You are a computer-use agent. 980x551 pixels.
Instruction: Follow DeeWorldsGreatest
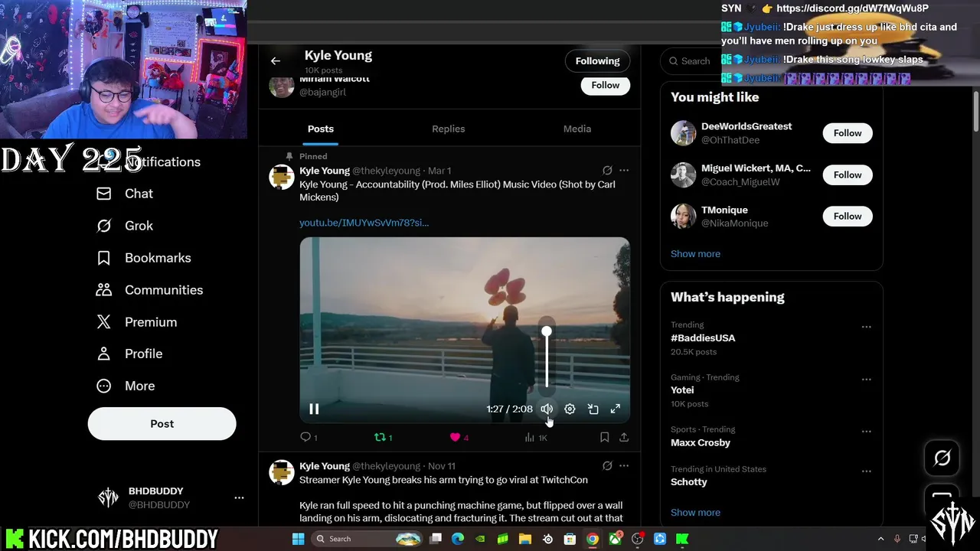coord(848,133)
